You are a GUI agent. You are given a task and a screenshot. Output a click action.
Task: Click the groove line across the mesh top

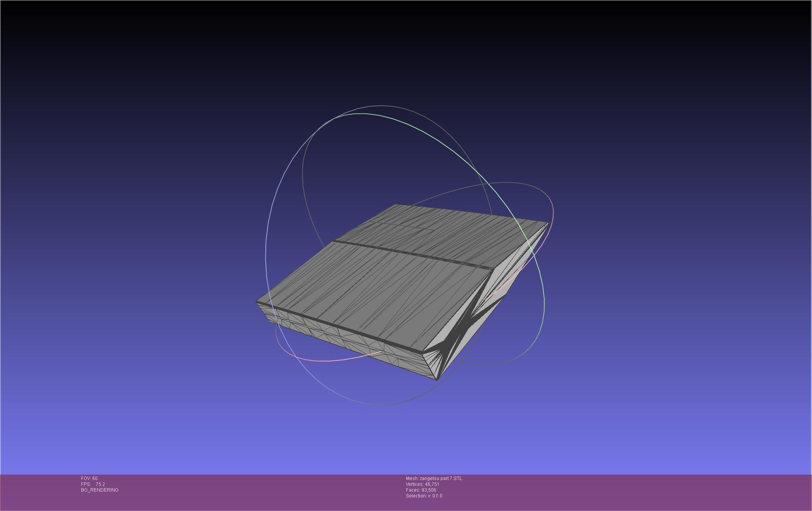tap(411, 254)
